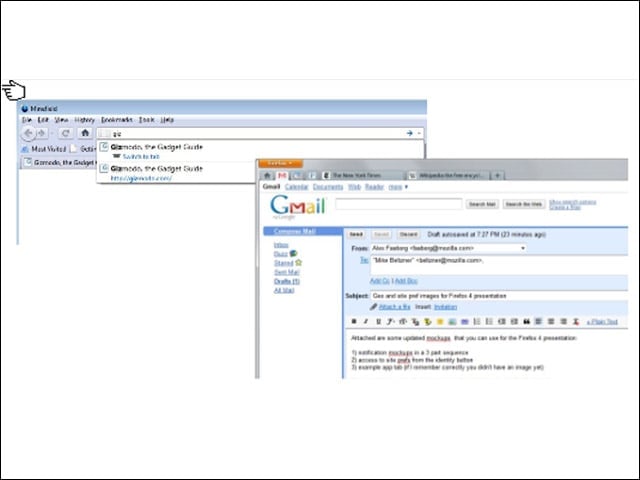Viewport: 640px width, 480px height.
Task: Go back in the Minefield window
Action: 28,133
